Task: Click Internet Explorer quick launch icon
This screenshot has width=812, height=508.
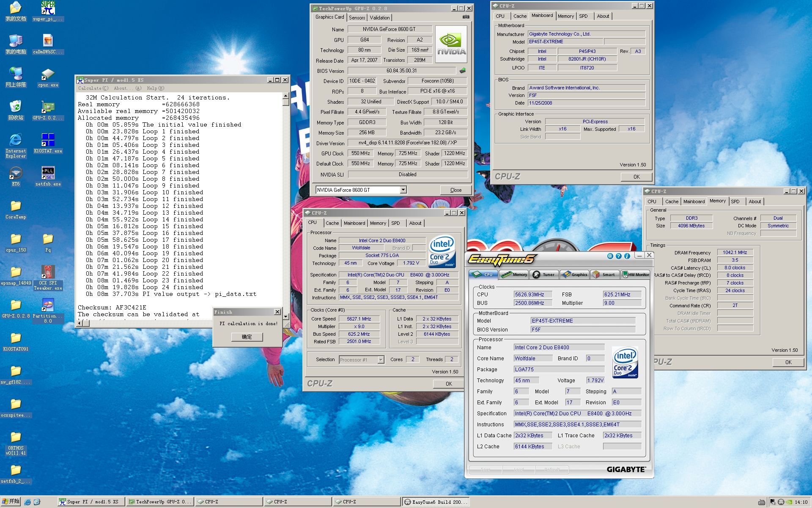Action: click(x=27, y=502)
